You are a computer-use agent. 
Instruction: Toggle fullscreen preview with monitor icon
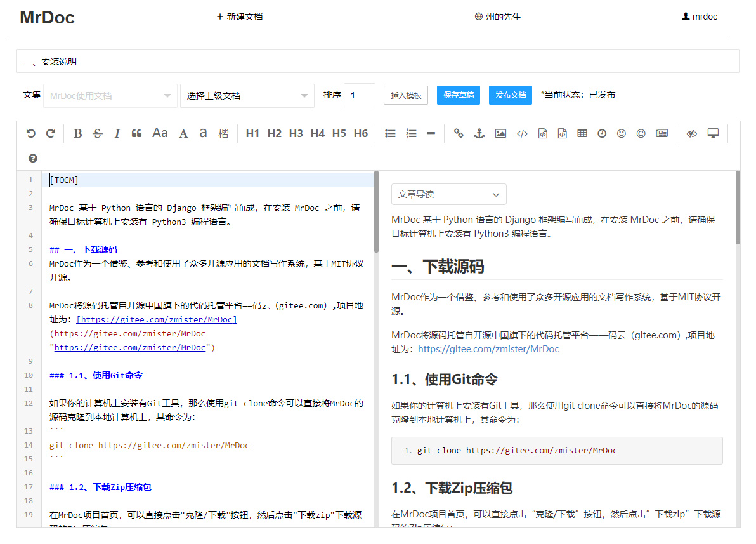713,133
